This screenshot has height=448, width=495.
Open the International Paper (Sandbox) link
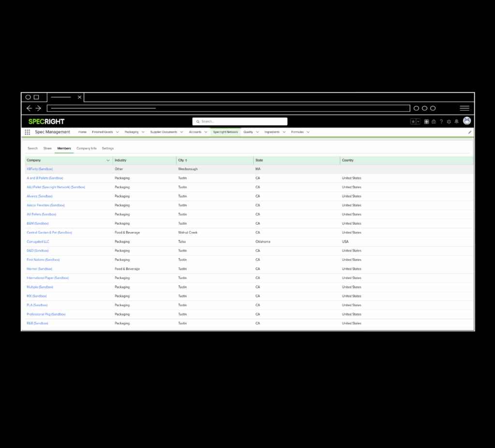[x=48, y=278]
